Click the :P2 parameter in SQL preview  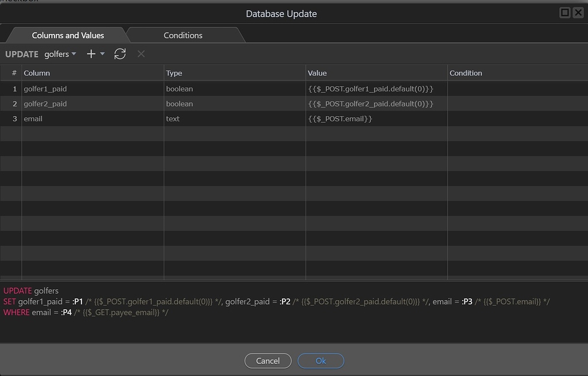pyautogui.click(x=285, y=302)
